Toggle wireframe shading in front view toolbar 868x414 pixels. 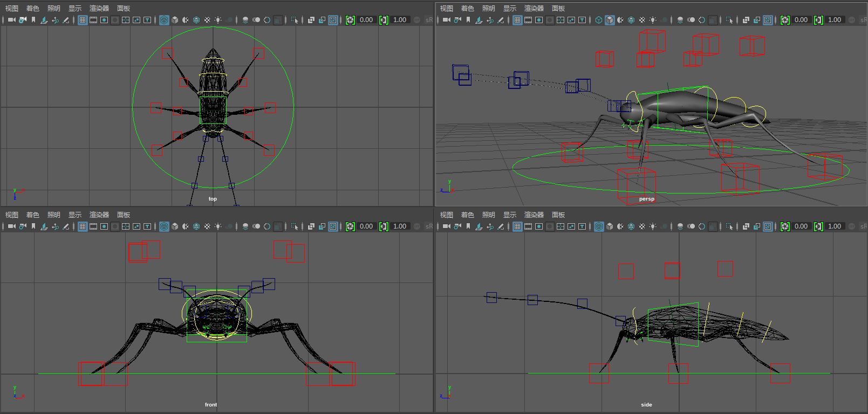164,226
